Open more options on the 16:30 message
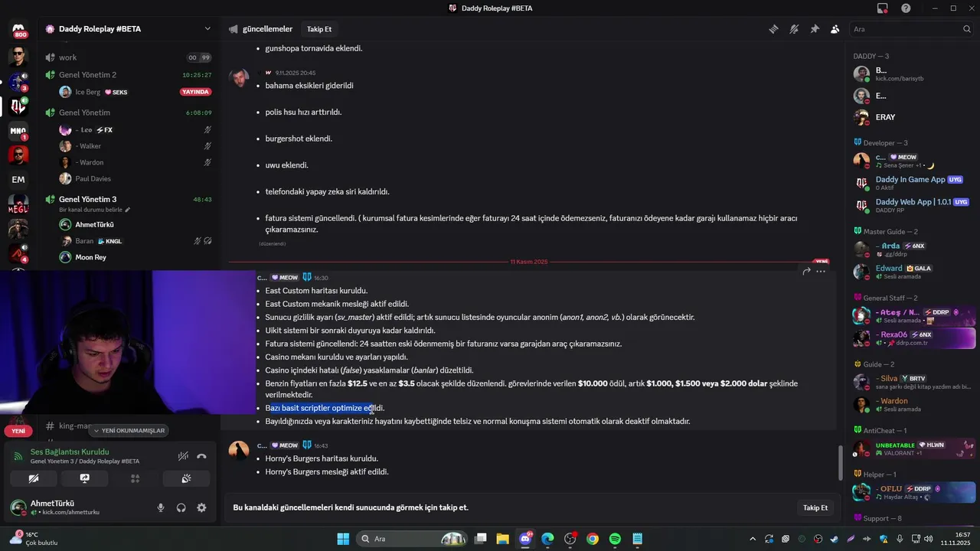This screenshot has height=551, width=980. tap(821, 271)
